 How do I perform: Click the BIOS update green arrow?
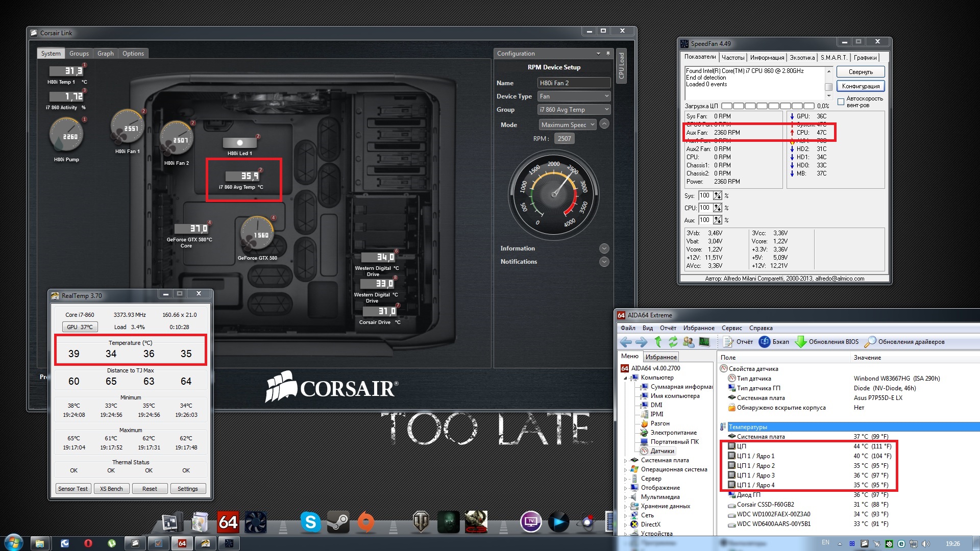[x=800, y=342]
